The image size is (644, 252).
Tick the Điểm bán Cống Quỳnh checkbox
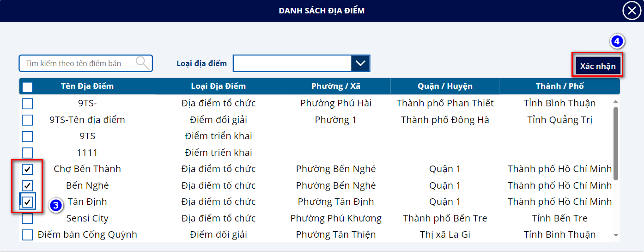28,235
